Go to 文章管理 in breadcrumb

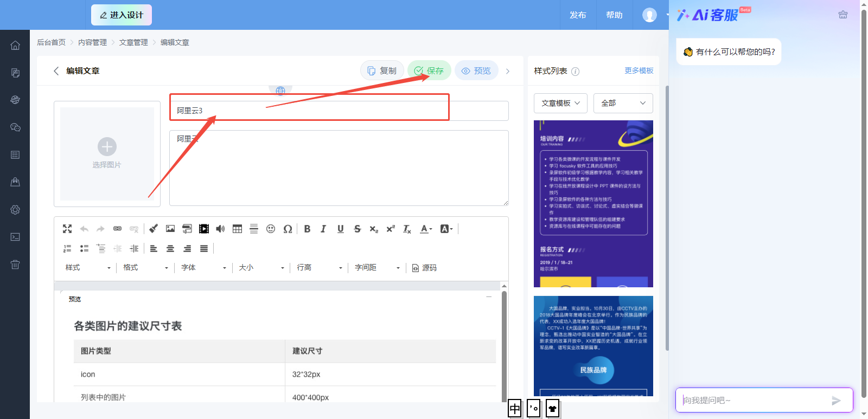click(133, 42)
